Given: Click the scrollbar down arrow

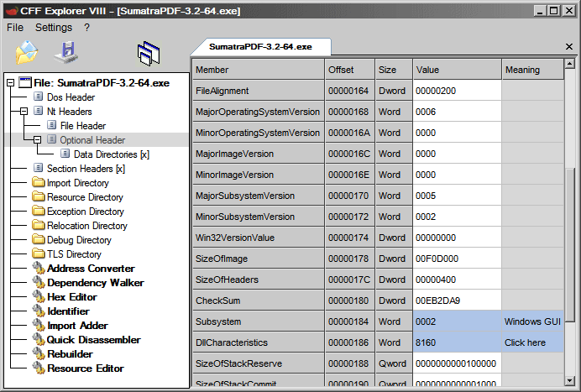Looking at the screenshot, I should (570, 380).
